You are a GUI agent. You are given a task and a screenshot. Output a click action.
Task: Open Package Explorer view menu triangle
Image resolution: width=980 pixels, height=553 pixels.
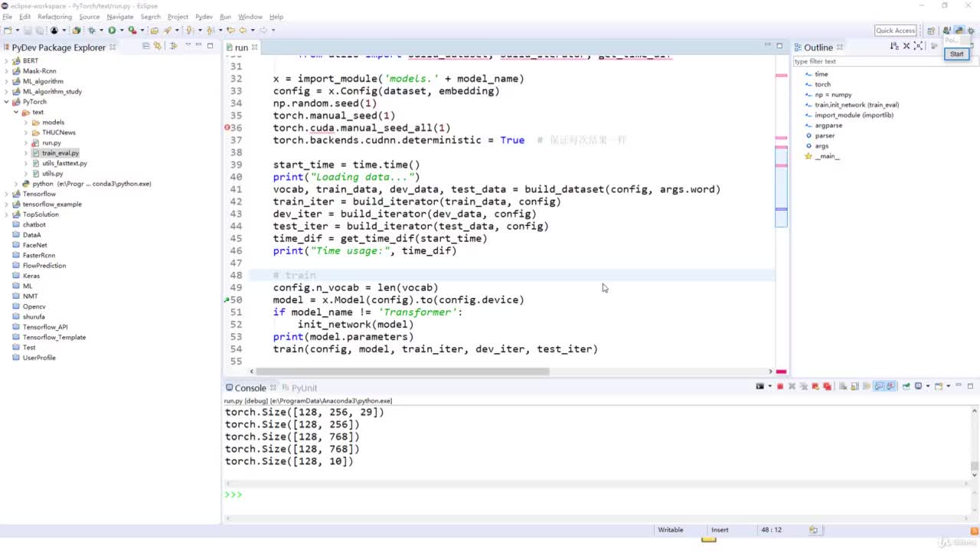pyautogui.click(x=188, y=44)
